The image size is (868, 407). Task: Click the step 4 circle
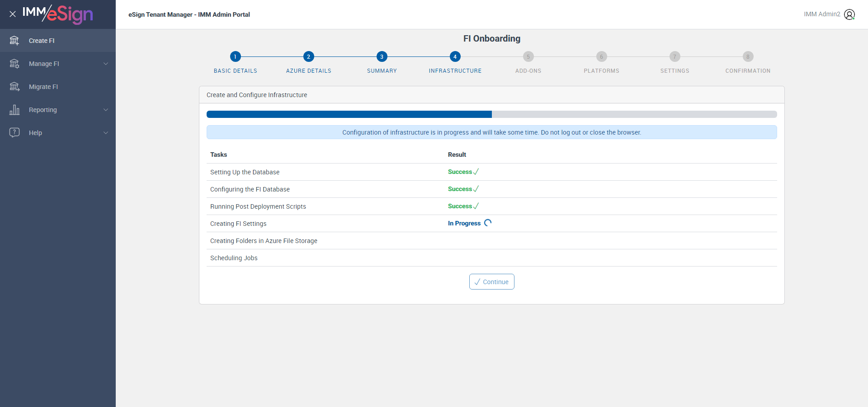pos(455,56)
